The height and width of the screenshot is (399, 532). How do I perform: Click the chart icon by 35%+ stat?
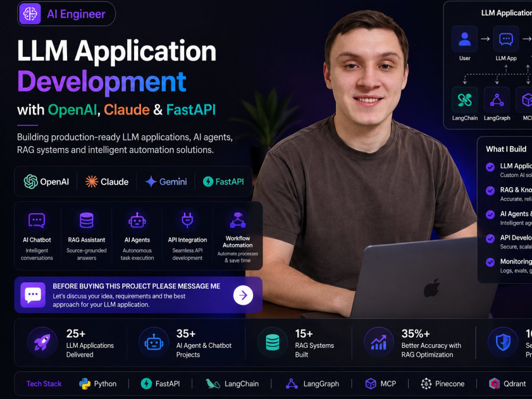coord(379,342)
